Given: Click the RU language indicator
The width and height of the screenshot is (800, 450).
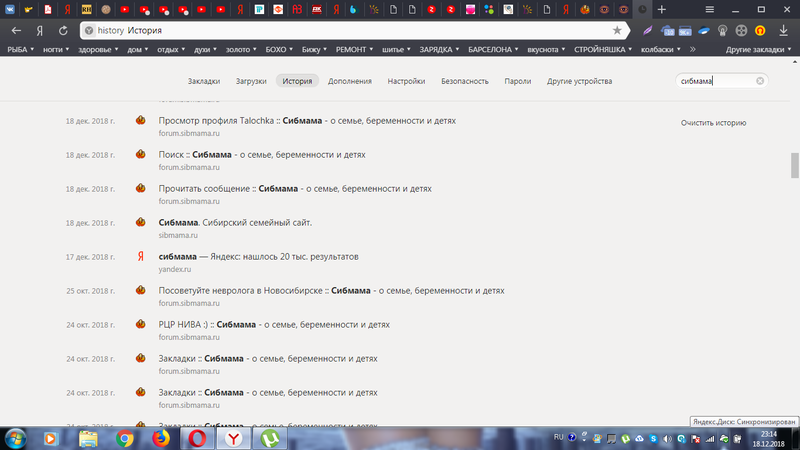Looking at the screenshot, I should coord(559,437).
